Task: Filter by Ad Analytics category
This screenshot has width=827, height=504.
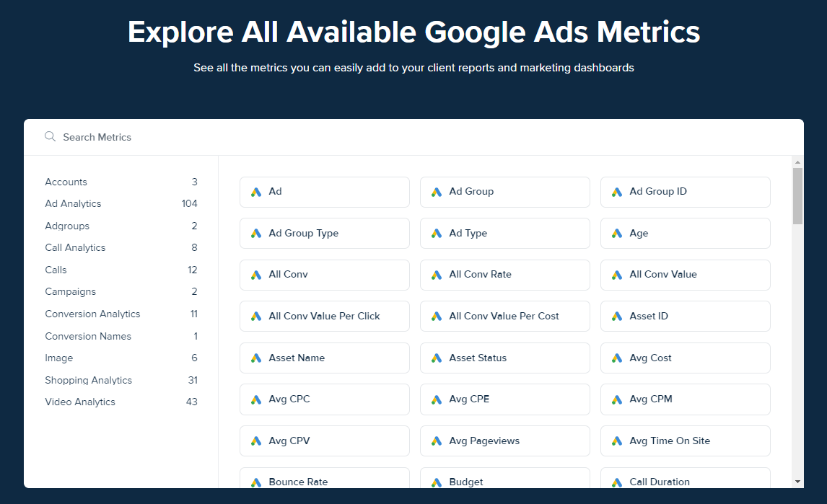Action: coord(121,203)
